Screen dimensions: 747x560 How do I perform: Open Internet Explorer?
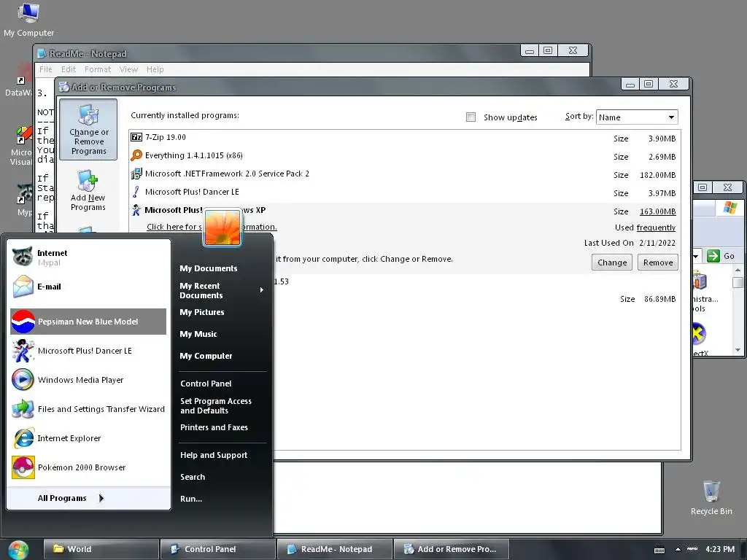[x=88, y=438]
